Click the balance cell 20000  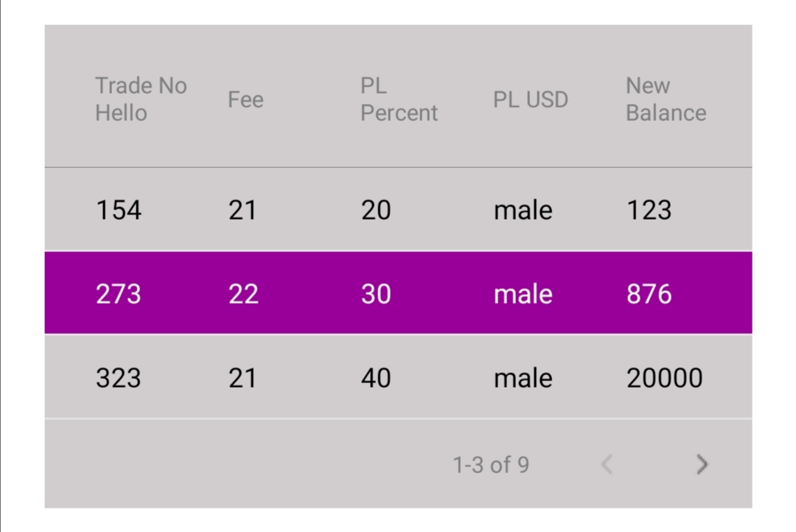(664, 378)
